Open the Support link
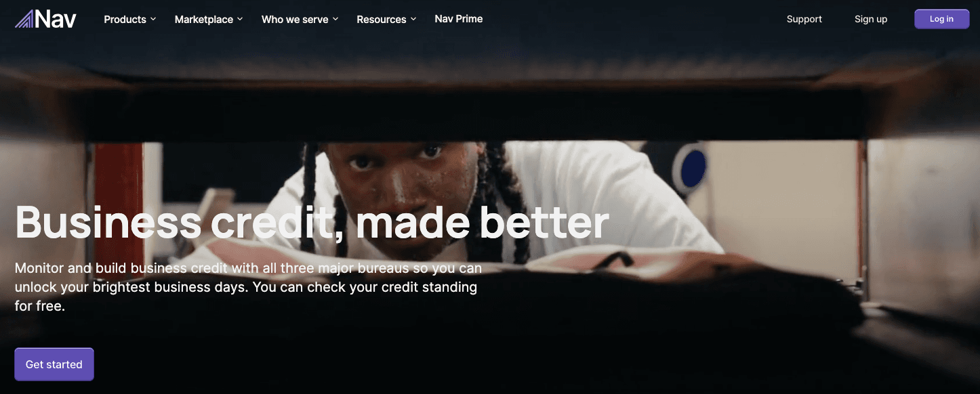Screen dimensions: 980x394 pos(804,19)
